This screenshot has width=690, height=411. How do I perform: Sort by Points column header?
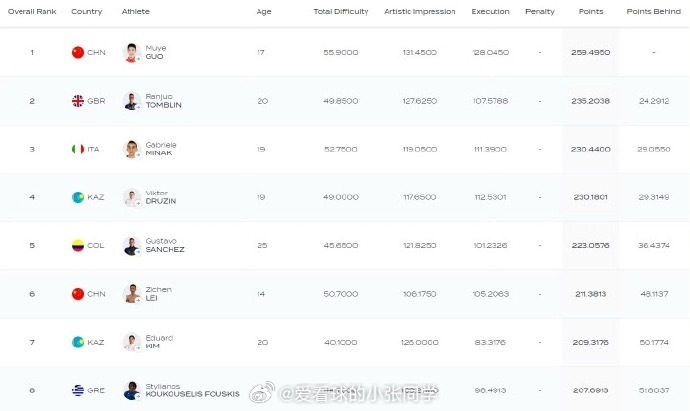591,11
